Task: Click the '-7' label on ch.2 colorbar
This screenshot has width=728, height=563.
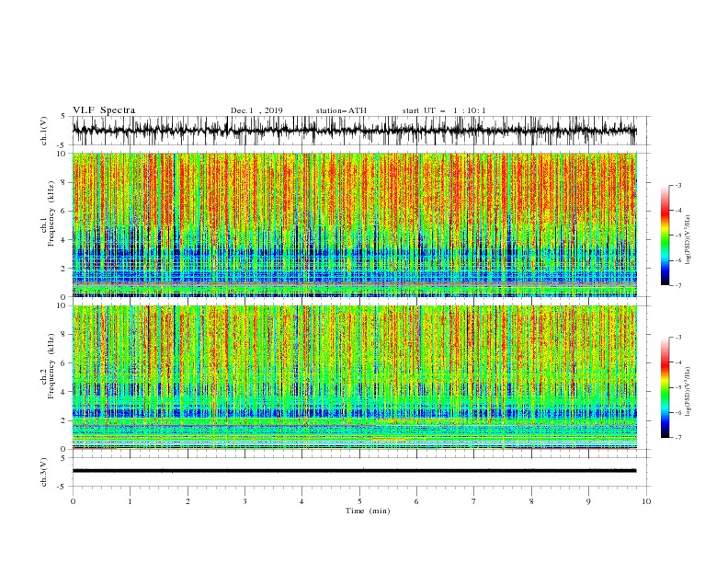Action: coord(678,438)
